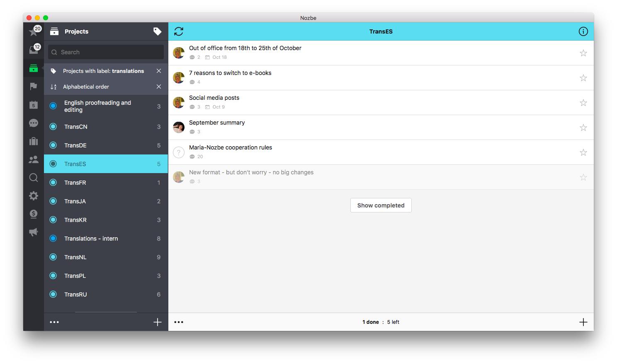617x364 pixels.
Task: Click avatar of September summary task
Action: 179,128
